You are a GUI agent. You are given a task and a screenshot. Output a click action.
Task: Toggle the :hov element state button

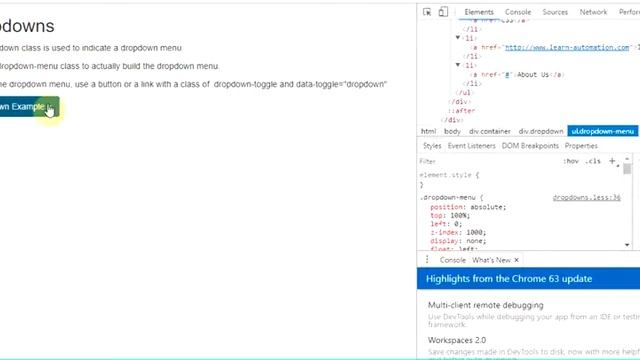coord(571,161)
